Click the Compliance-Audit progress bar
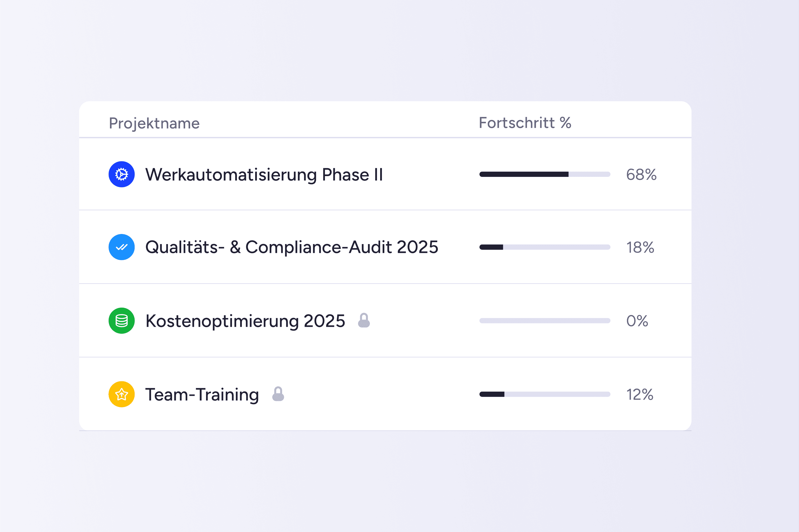Viewport: 799px width, 532px height. coord(545,247)
